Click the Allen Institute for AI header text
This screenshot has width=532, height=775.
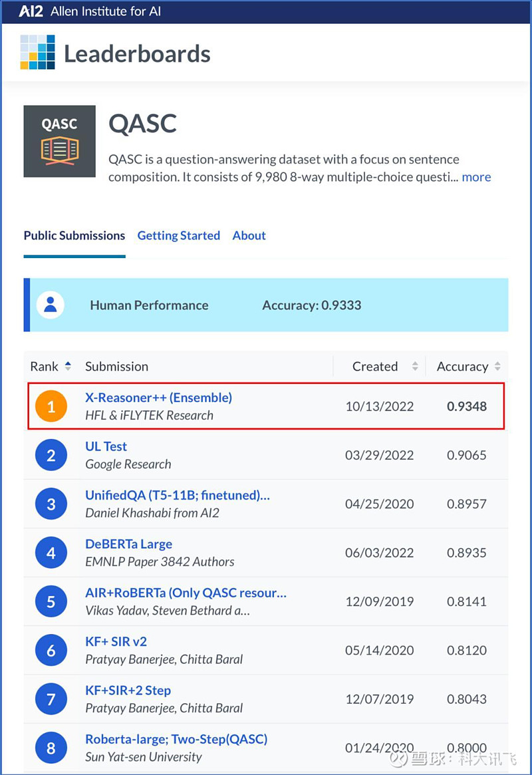(106, 11)
